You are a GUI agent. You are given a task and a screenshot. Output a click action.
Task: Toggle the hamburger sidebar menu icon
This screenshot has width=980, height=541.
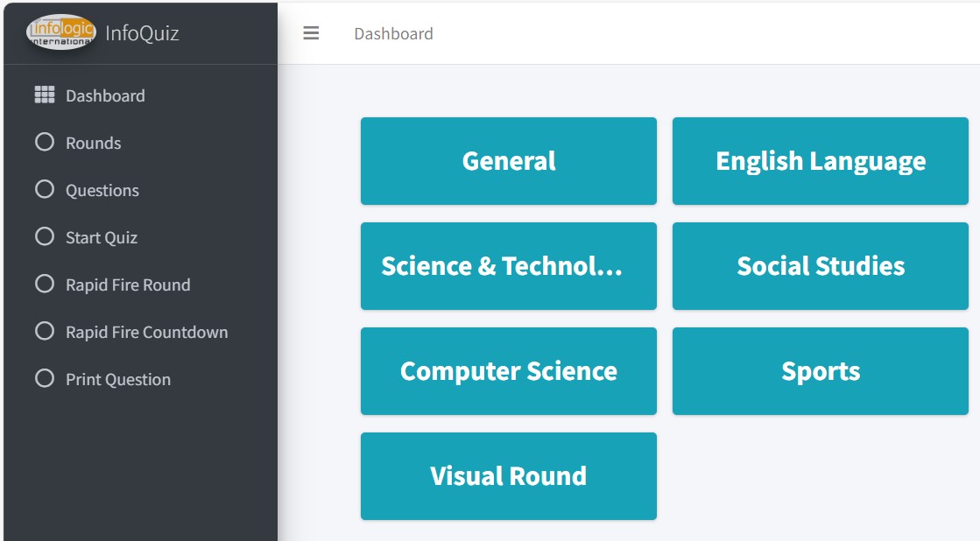tap(311, 33)
